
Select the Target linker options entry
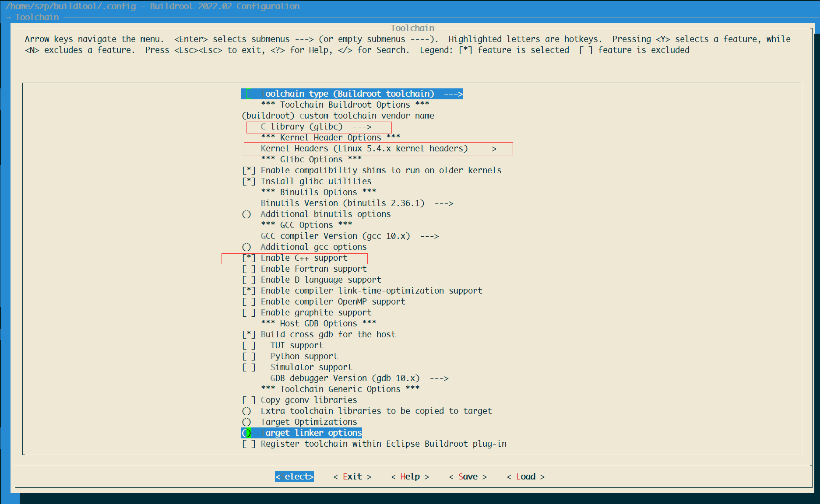tap(302, 433)
